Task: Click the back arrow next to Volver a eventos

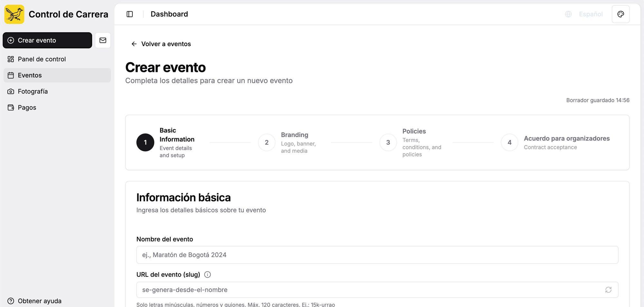Action: click(x=134, y=44)
